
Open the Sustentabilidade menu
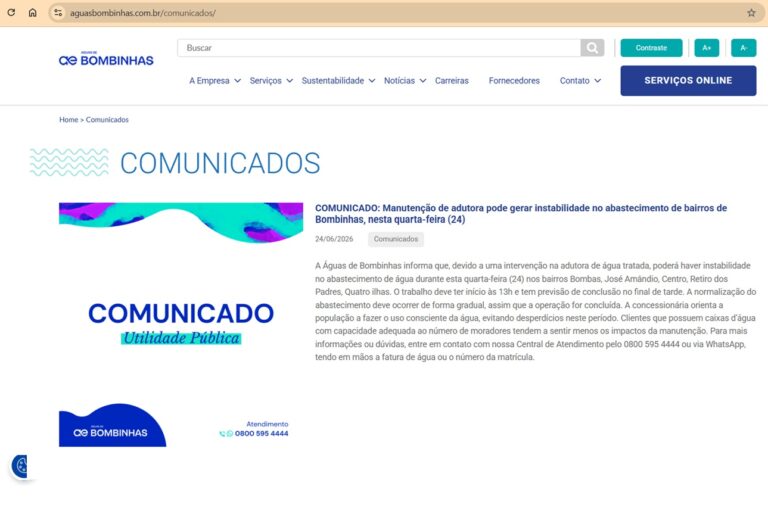tap(333, 81)
